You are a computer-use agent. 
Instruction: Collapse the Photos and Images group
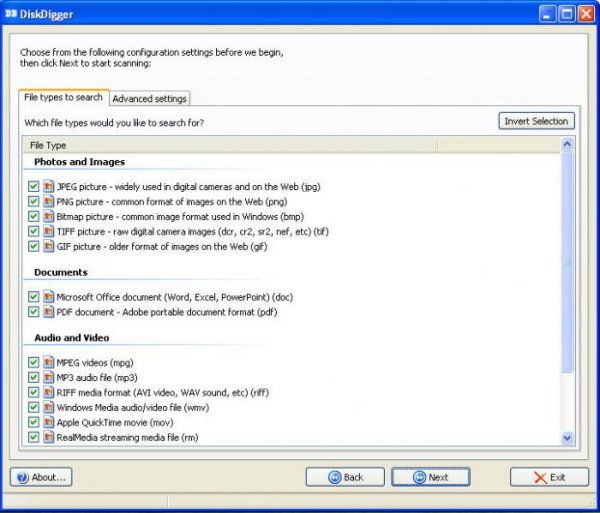[x=80, y=162]
